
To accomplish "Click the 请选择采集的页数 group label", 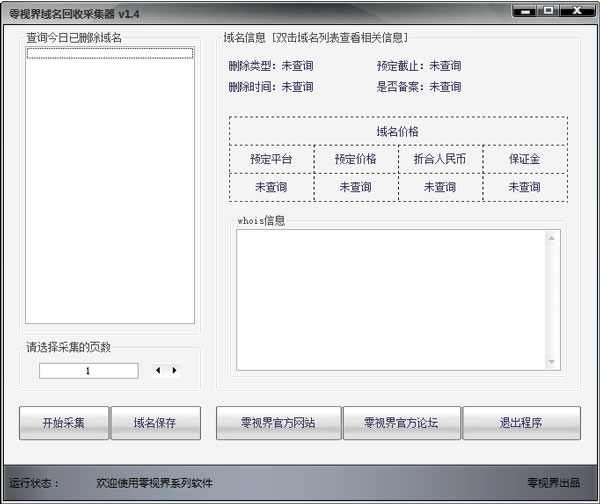I will click(x=68, y=347).
